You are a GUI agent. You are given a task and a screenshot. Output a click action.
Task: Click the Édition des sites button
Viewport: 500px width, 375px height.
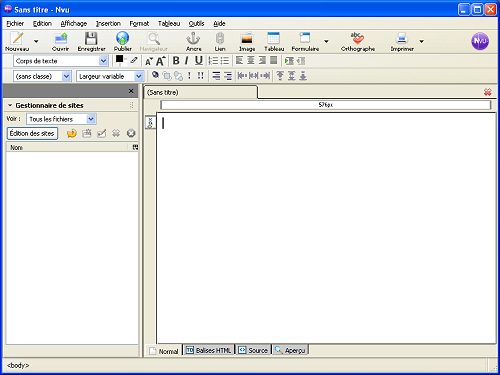(32, 133)
